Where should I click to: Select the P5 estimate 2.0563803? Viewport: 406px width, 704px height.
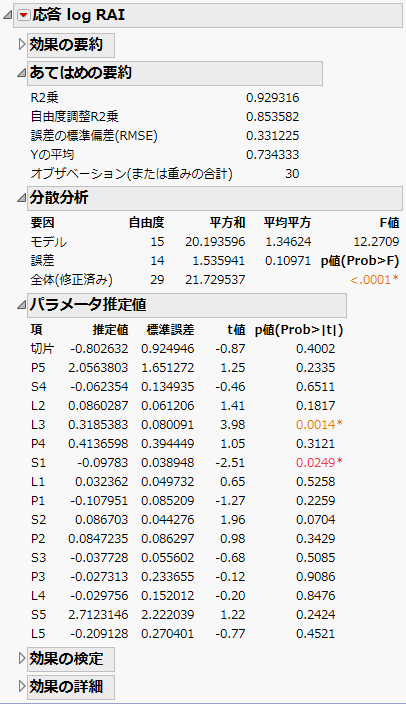pyautogui.click(x=98, y=368)
